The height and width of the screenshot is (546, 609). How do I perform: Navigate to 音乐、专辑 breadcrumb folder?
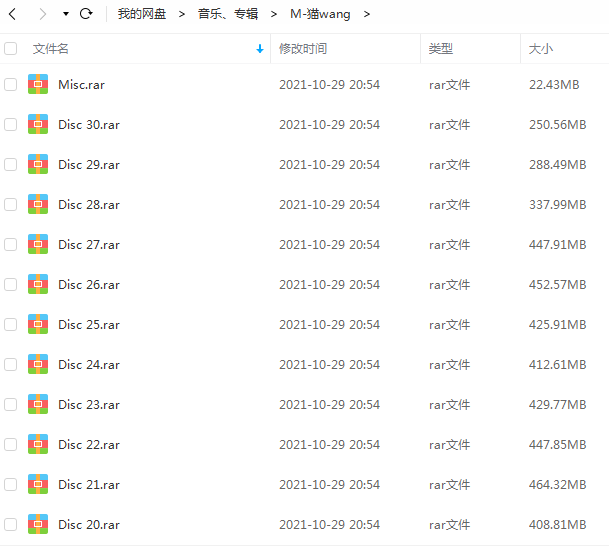tap(227, 14)
